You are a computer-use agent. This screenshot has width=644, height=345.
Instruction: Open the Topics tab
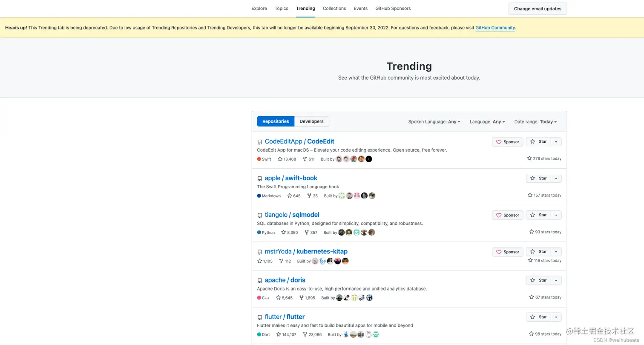click(x=281, y=9)
